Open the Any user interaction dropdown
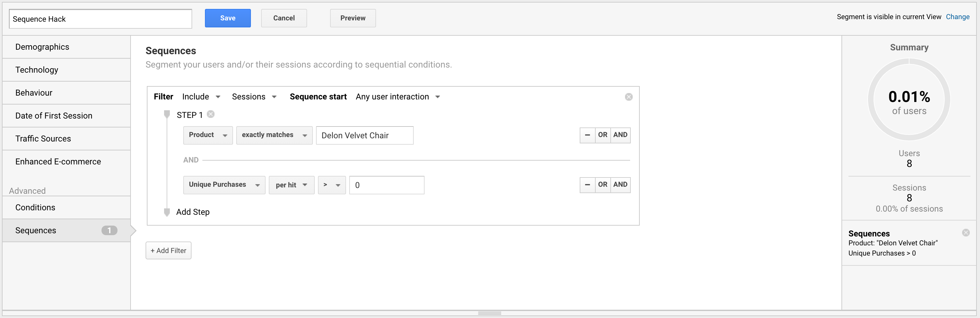This screenshot has width=980, height=318. 397,97
